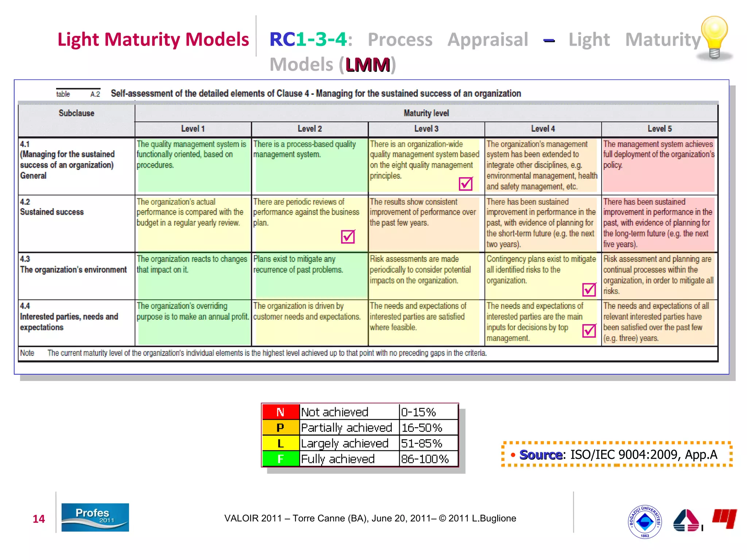Click 'extended to integrate other disciplines' cell

543,166
